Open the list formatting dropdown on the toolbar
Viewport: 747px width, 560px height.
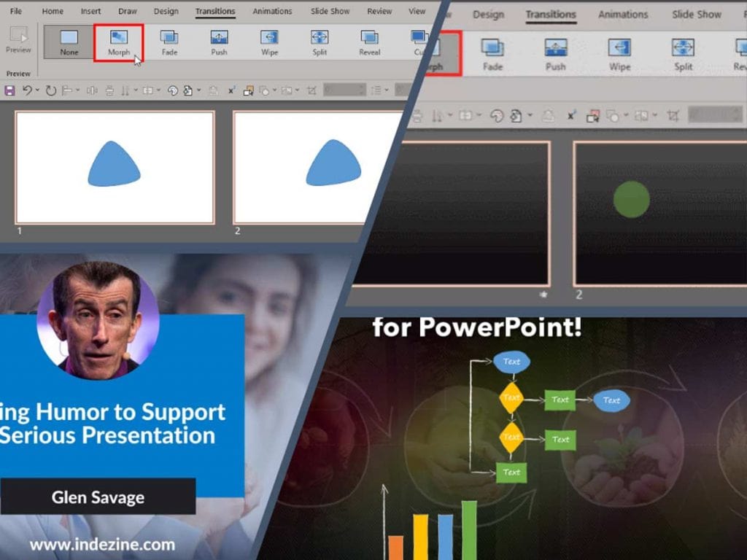click(x=384, y=89)
